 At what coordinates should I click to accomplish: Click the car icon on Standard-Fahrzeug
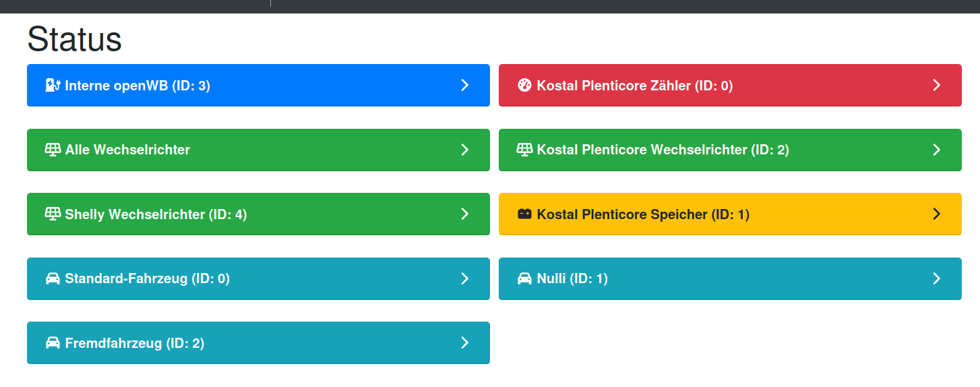pos(53,278)
